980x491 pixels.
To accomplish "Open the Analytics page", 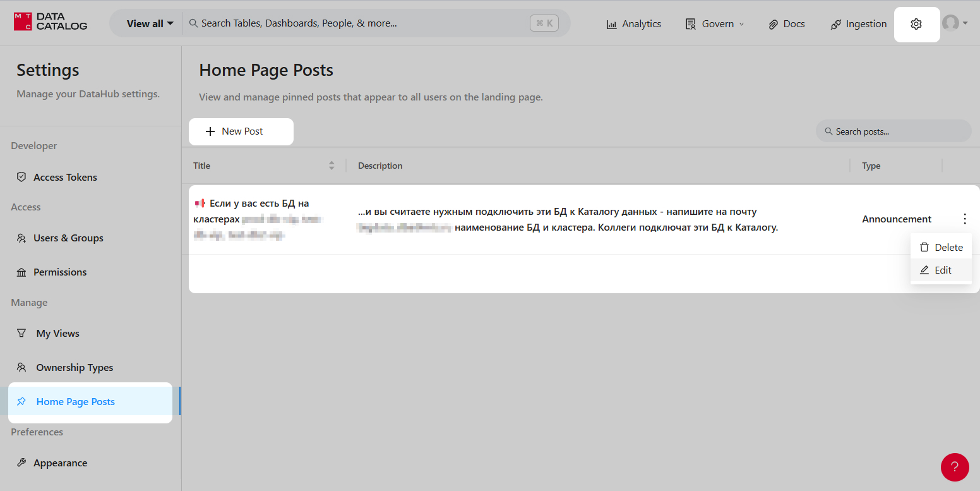I will tap(633, 24).
